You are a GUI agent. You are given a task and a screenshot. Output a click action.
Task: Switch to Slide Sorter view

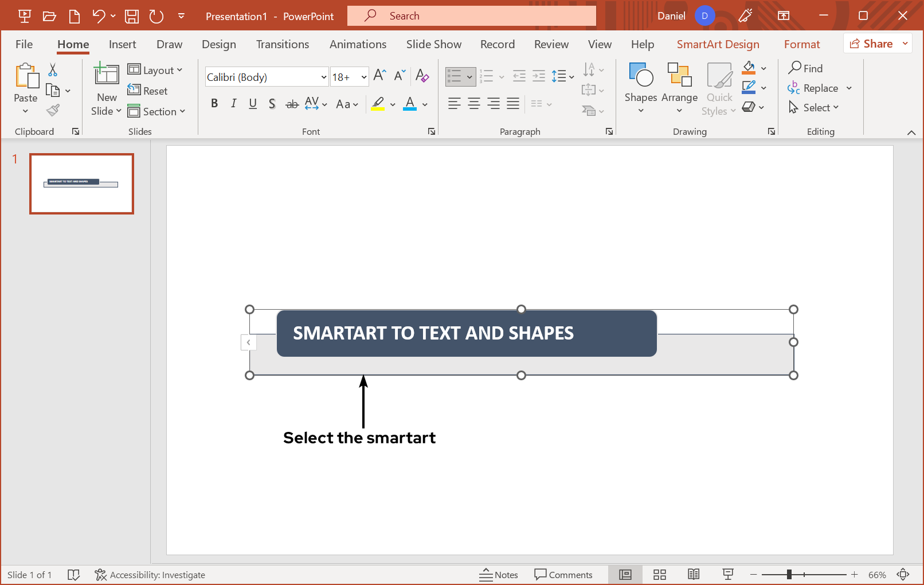pos(660,575)
